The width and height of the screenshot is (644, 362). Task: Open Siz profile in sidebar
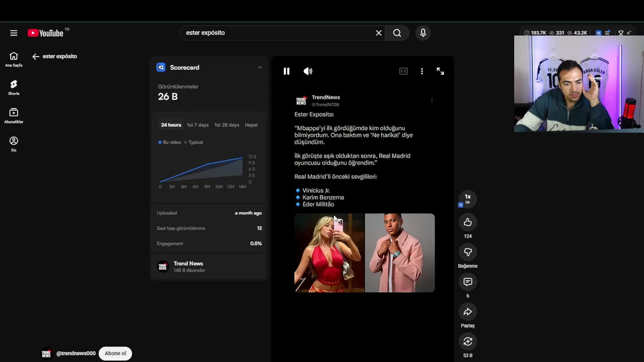click(x=14, y=144)
